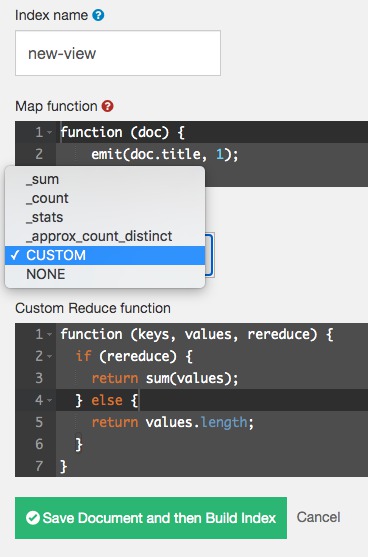Cancel the index editing
Viewport: 368px width, 557px height.
point(319,517)
